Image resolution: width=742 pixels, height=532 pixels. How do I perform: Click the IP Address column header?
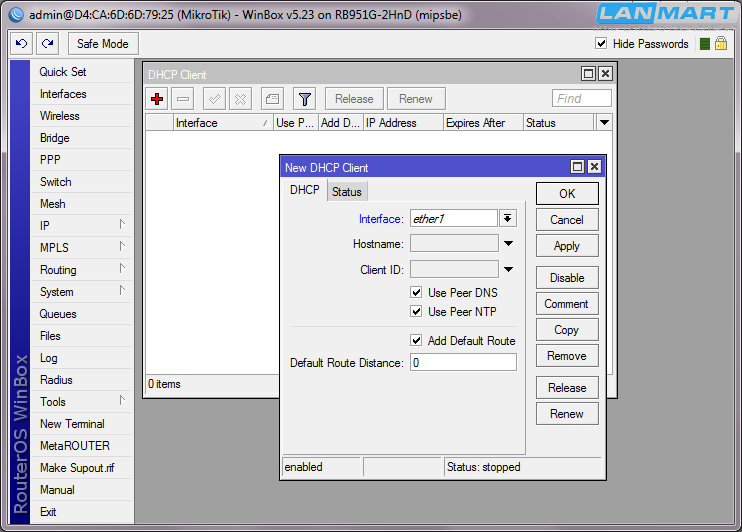404,123
